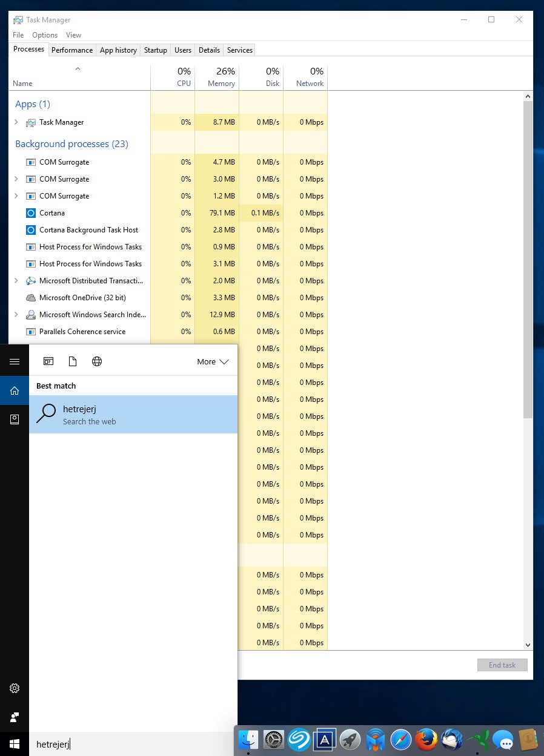Click the Home icon in Cortana sidebar
Viewport: 544px width, 756px height.
point(15,390)
